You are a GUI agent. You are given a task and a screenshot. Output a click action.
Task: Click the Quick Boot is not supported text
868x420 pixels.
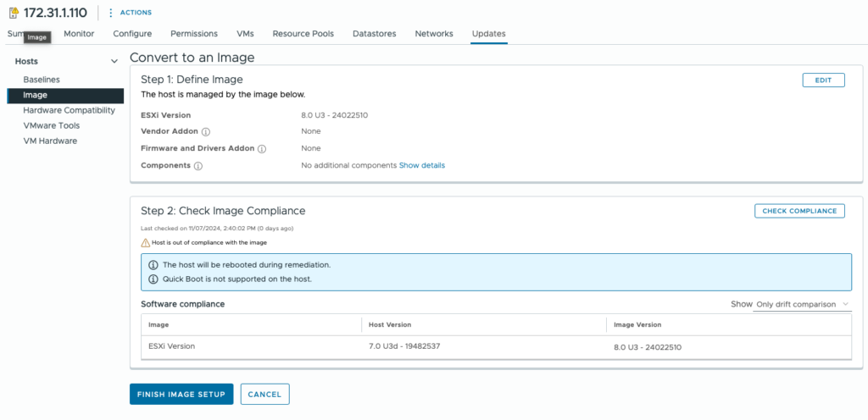click(237, 279)
